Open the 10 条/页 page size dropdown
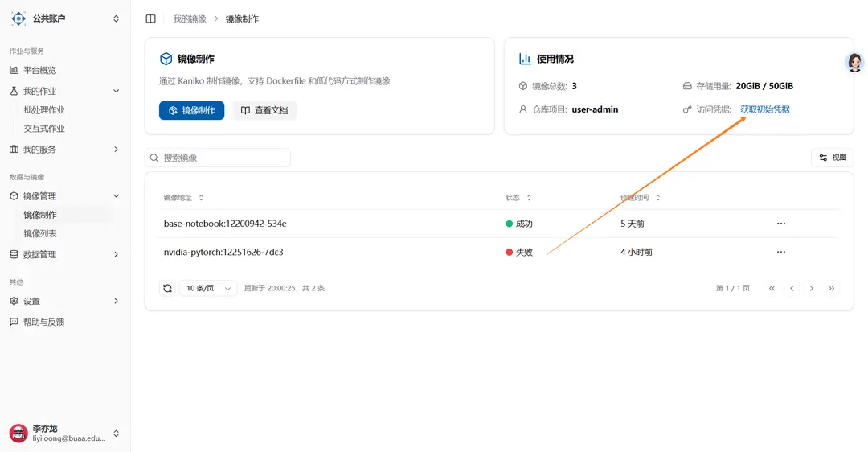 click(208, 288)
